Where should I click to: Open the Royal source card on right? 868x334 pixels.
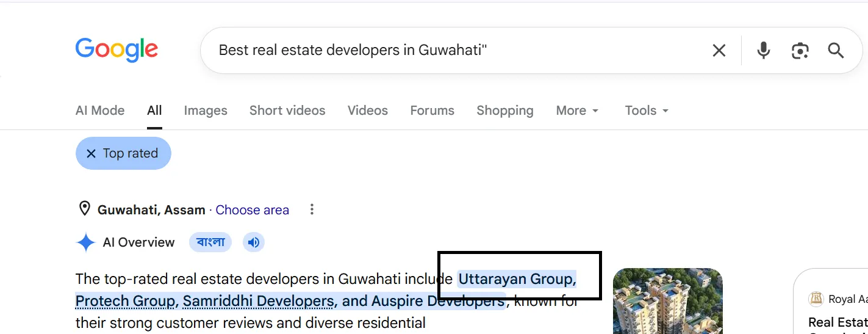(831, 302)
